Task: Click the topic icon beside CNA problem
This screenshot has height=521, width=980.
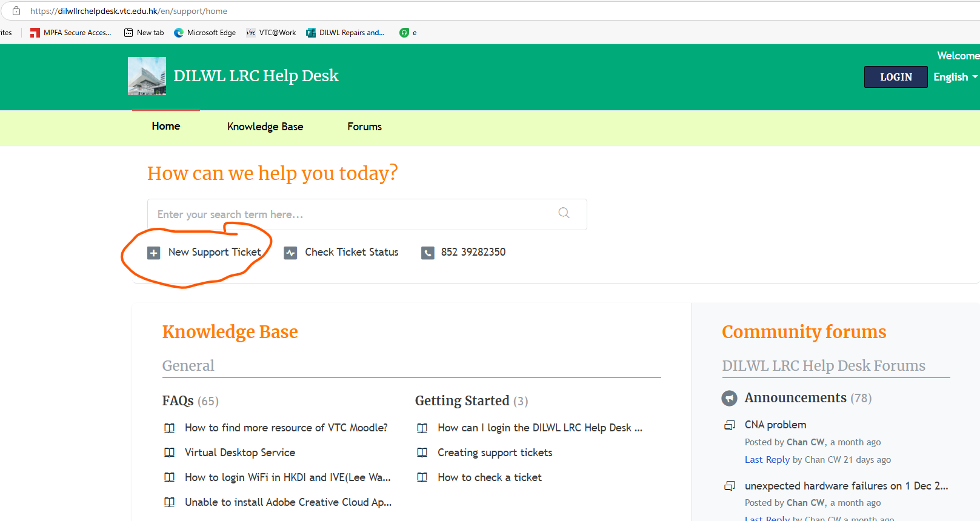Action: click(x=730, y=425)
